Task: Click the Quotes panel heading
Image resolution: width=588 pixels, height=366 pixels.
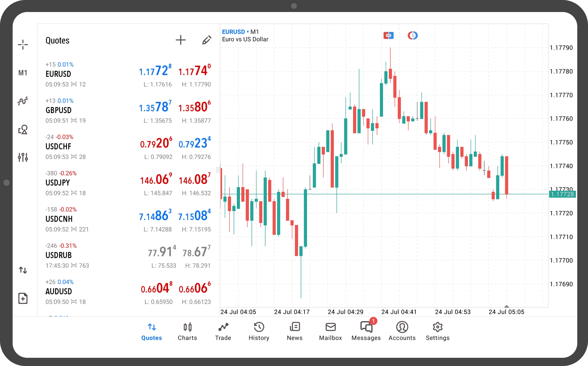Action: tap(57, 40)
